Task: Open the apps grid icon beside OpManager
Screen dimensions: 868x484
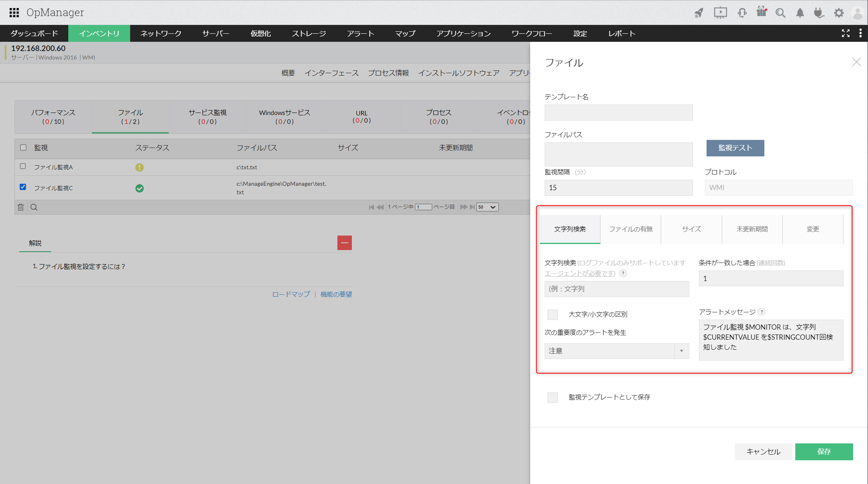Action: tap(14, 12)
